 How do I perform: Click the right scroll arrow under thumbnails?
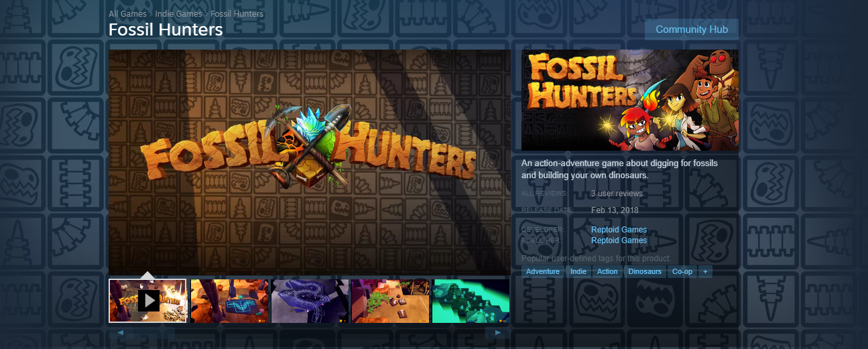pos(497,333)
